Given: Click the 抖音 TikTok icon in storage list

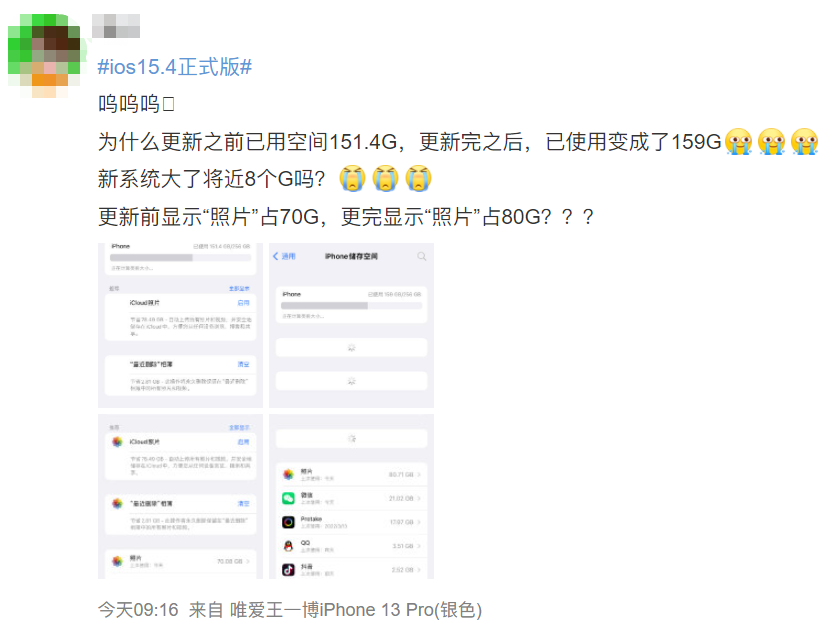Looking at the screenshot, I should click(x=288, y=569).
